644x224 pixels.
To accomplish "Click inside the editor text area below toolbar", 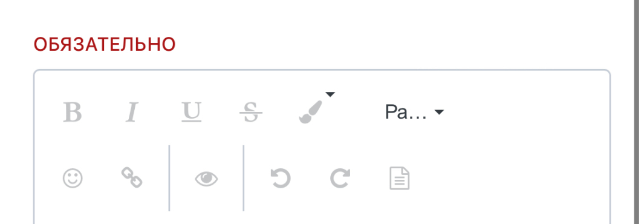I will point(322,219).
